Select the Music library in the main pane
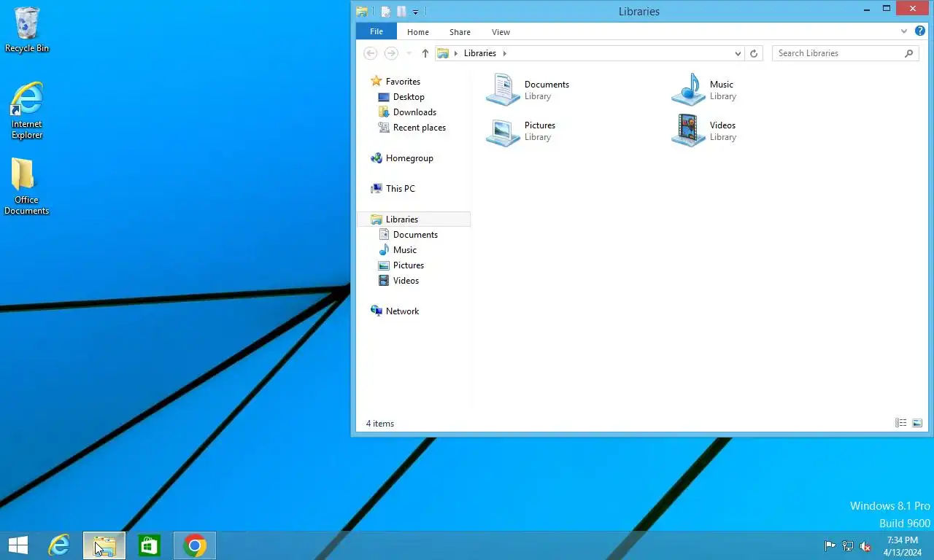This screenshot has width=934, height=560. click(705, 90)
